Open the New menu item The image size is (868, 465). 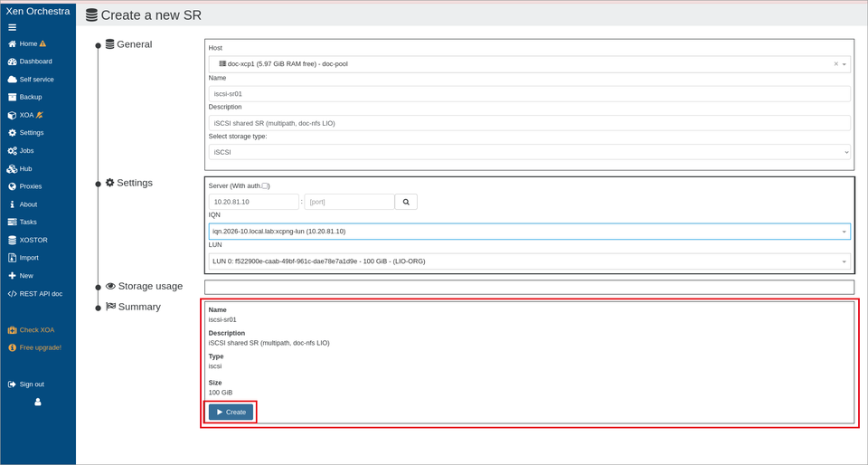point(26,276)
